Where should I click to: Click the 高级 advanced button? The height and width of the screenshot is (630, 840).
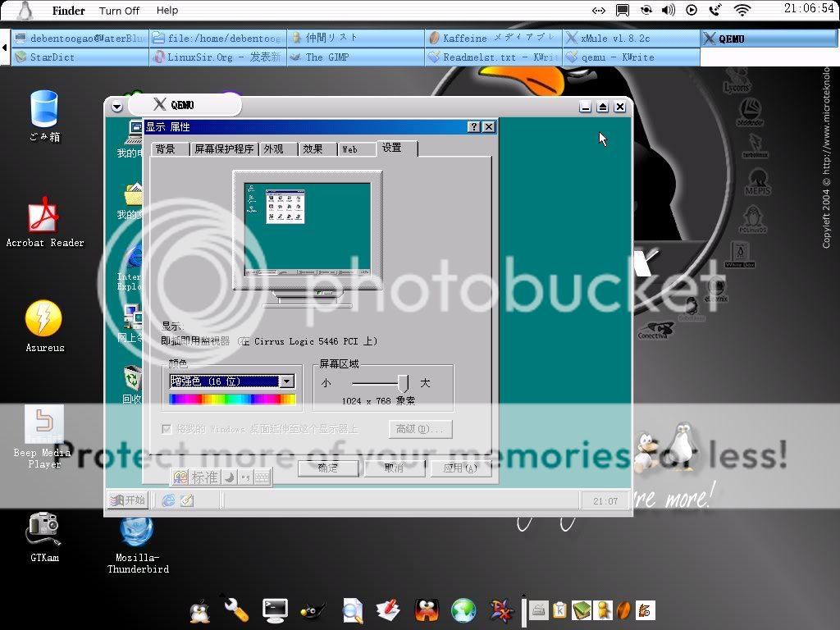point(420,429)
